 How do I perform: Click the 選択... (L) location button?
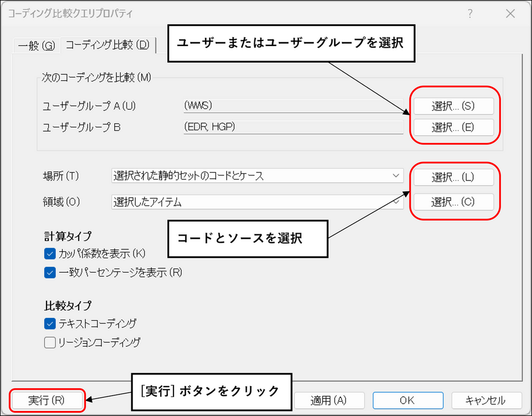click(x=453, y=177)
